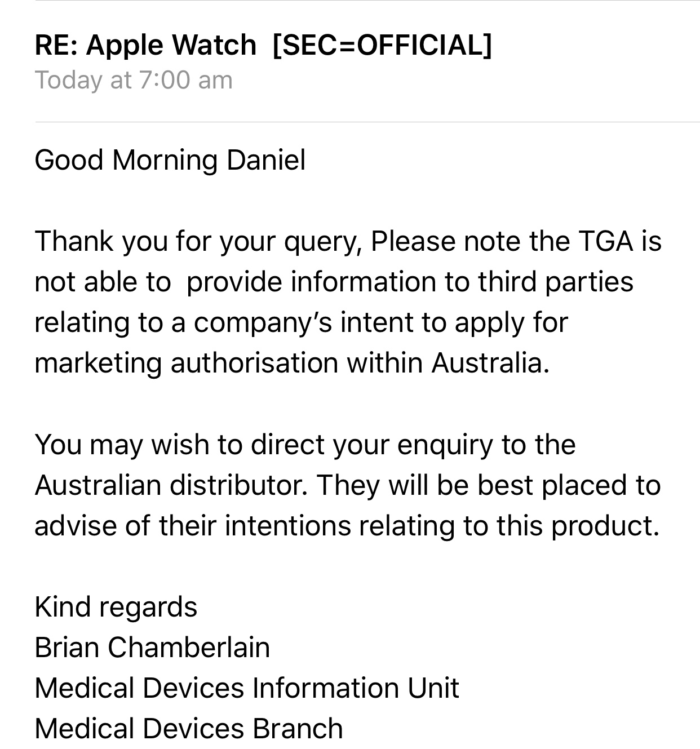Click the words best placed to
This screenshot has width=700, height=749.
click(x=569, y=486)
